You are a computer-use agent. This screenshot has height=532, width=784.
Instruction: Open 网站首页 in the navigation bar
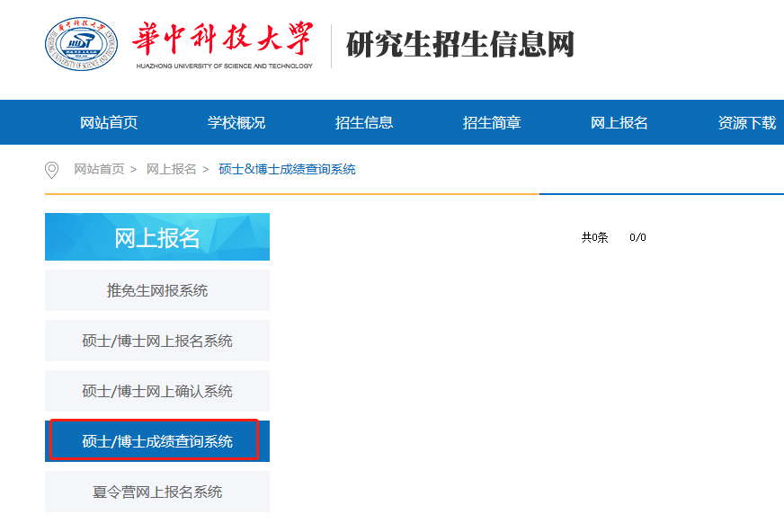[x=109, y=122]
